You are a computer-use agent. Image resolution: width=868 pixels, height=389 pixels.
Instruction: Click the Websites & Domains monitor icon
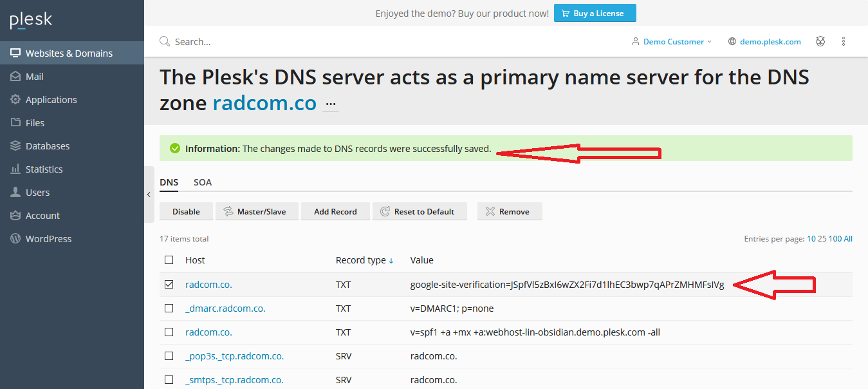coord(15,53)
